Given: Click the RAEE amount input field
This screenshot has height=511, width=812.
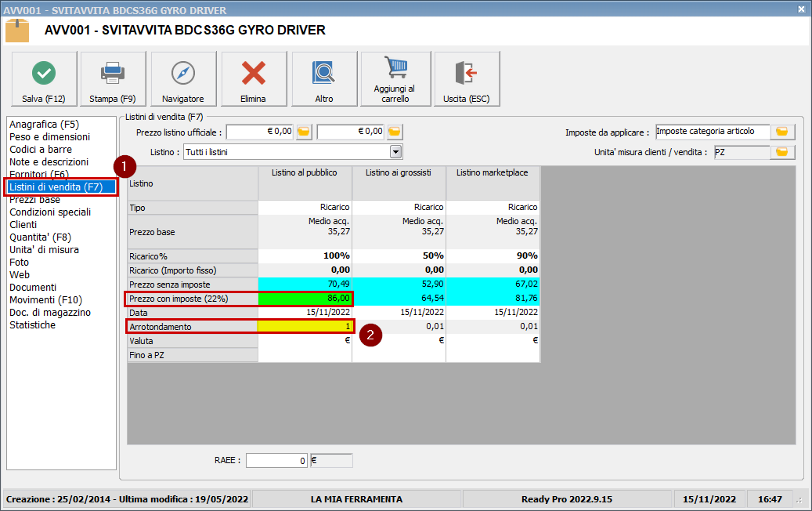Looking at the screenshot, I should (x=276, y=460).
